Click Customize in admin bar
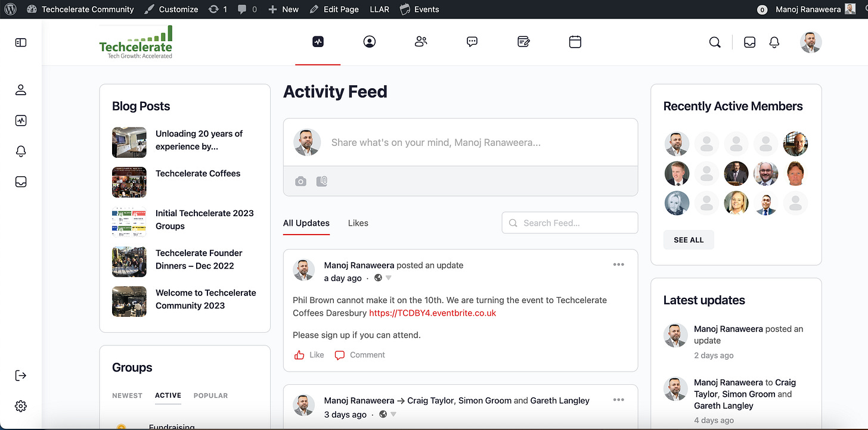Viewport: 868px width, 430px height. click(x=171, y=9)
